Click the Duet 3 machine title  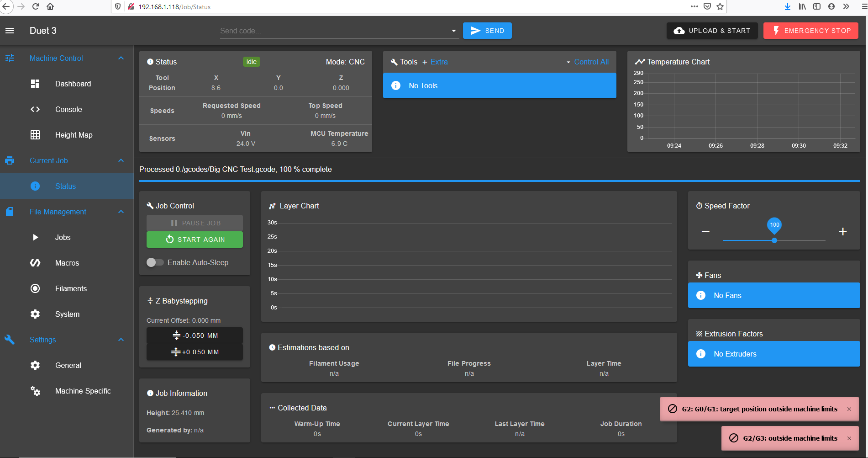pos(43,31)
